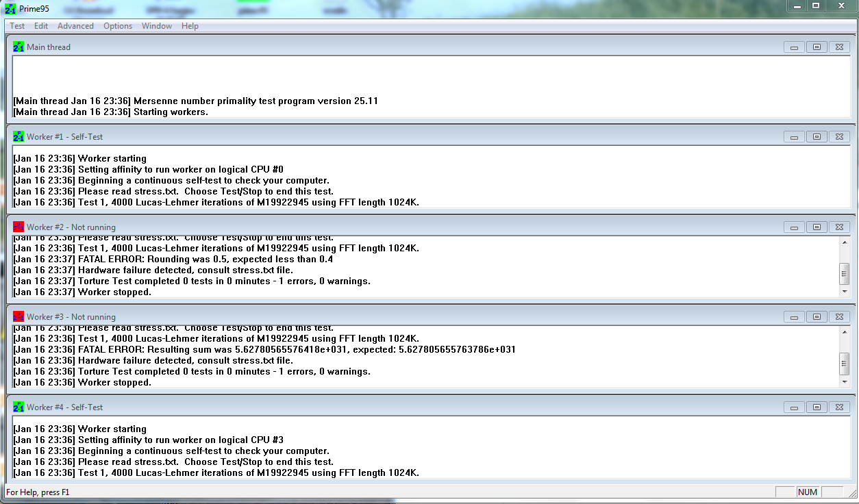Close the Prime95 main window
859x504 pixels.
[841, 5]
